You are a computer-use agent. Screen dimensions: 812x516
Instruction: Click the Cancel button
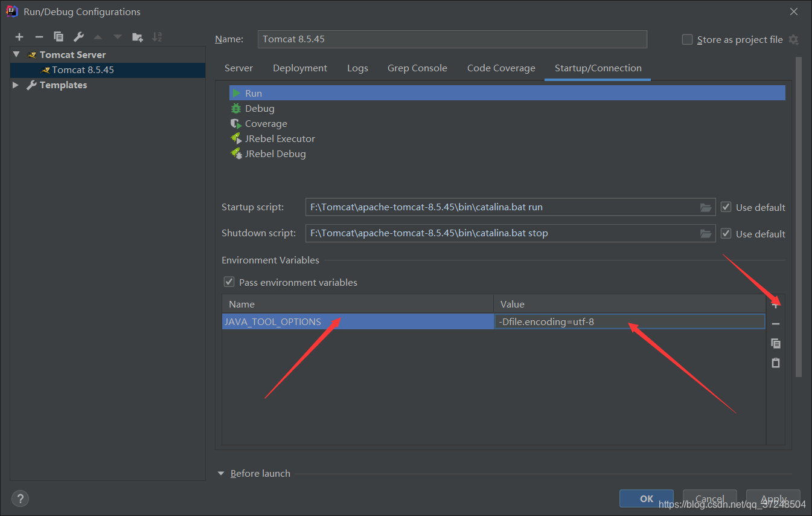pyautogui.click(x=710, y=498)
